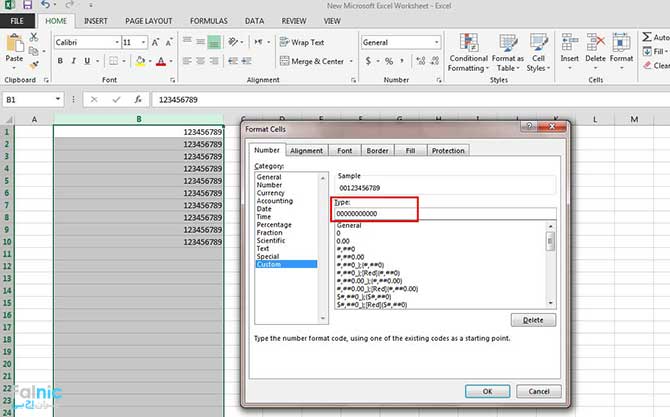Screen dimensions: 670x417
Task: Click the Delete button for custom format
Action: (532, 320)
